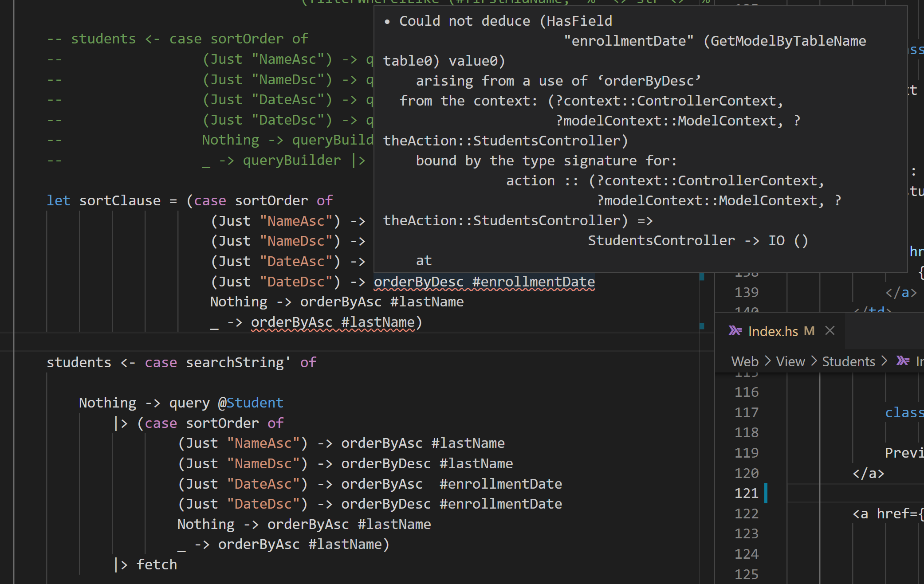Click the '</a>' tag on line 120
Screen dimensions: 924x584
[x=868, y=473]
